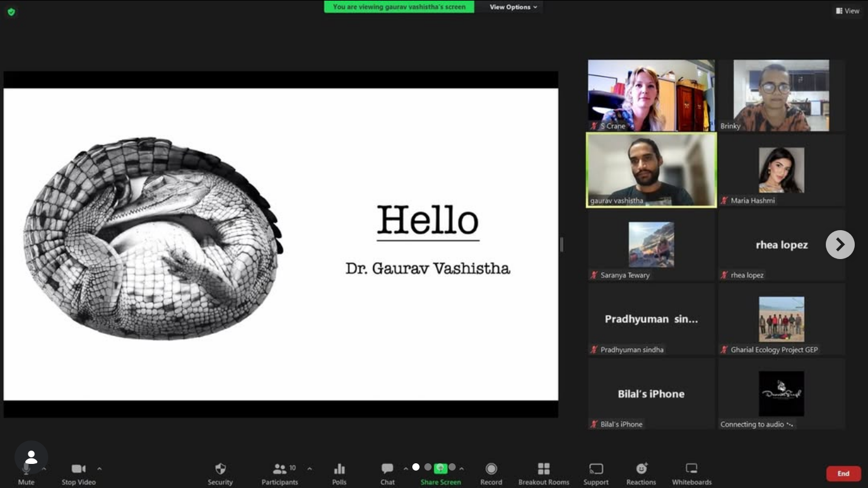The height and width of the screenshot is (488, 868).
Task: Open the Chat panel
Action: pos(388,474)
